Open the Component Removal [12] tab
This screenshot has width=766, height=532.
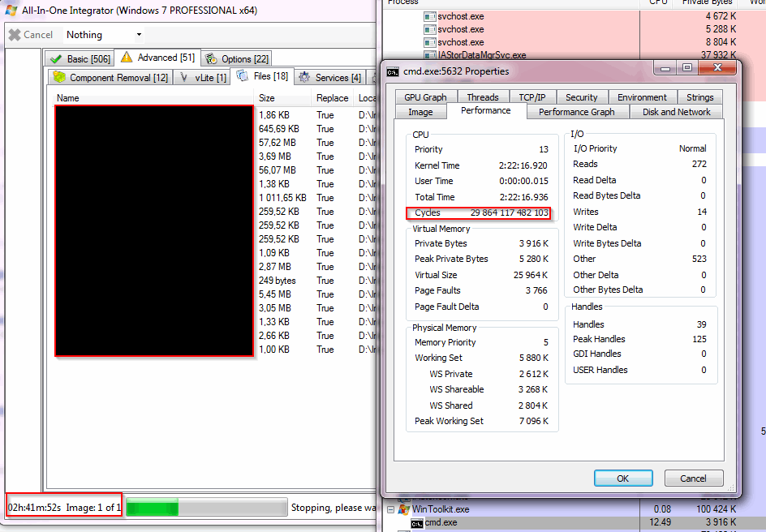pos(110,77)
